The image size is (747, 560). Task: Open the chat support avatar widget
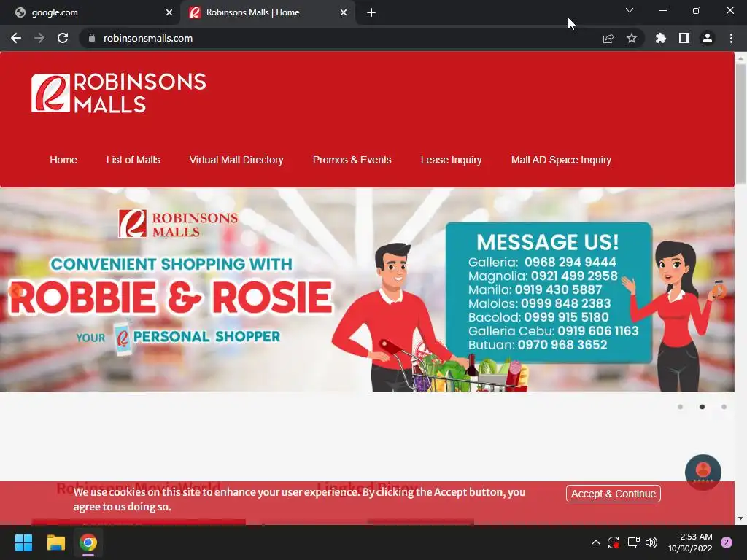703,472
